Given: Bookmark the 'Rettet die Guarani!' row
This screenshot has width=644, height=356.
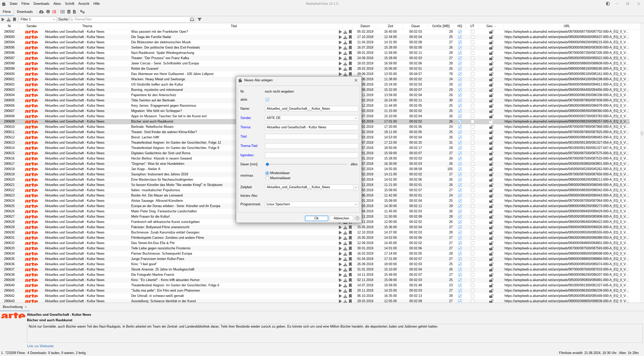Looking at the screenshot, I should click(x=350, y=69).
